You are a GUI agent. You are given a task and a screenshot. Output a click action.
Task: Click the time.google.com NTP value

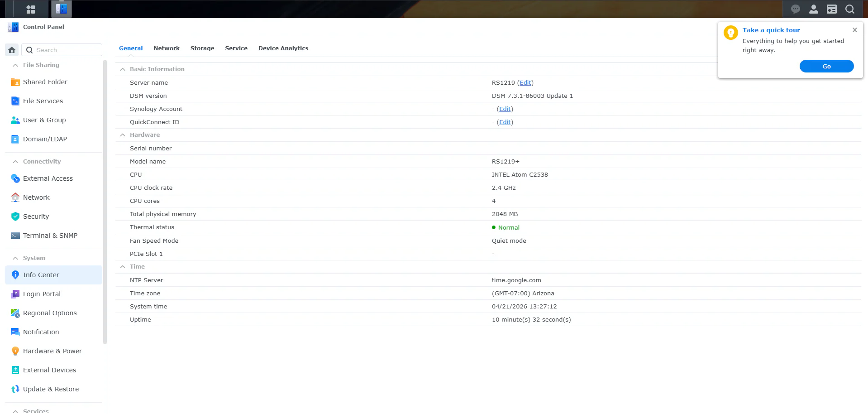point(516,280)
